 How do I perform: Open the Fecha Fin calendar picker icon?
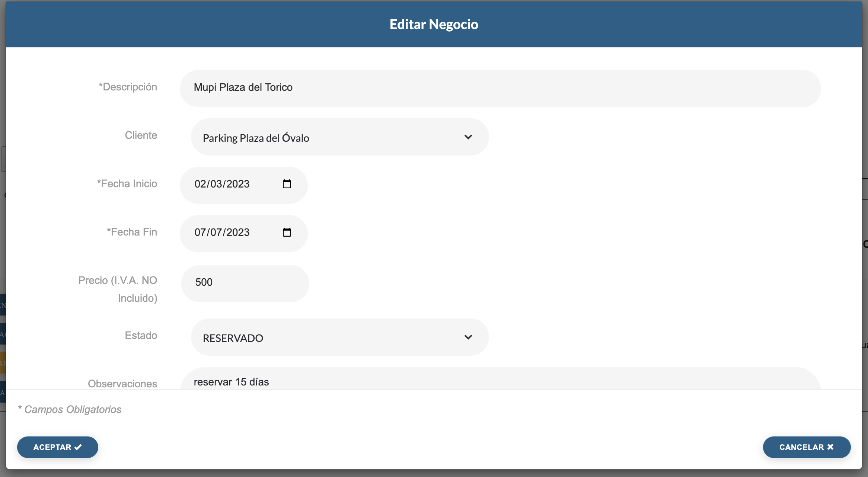287,232
